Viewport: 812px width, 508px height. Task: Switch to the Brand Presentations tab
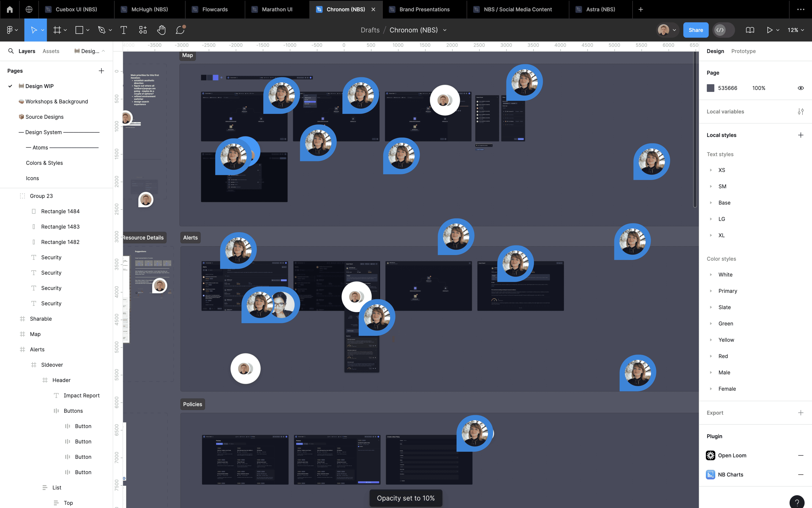(x=424, y=9)
